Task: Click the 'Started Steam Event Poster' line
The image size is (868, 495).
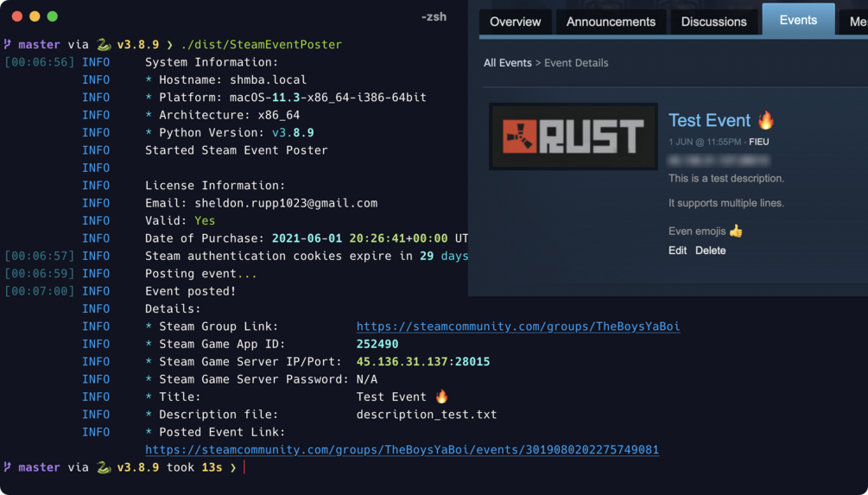Action: (237, 150)
